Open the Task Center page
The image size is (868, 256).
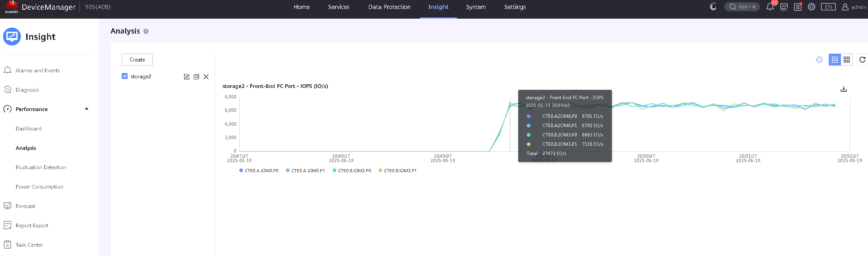(29, 245)
